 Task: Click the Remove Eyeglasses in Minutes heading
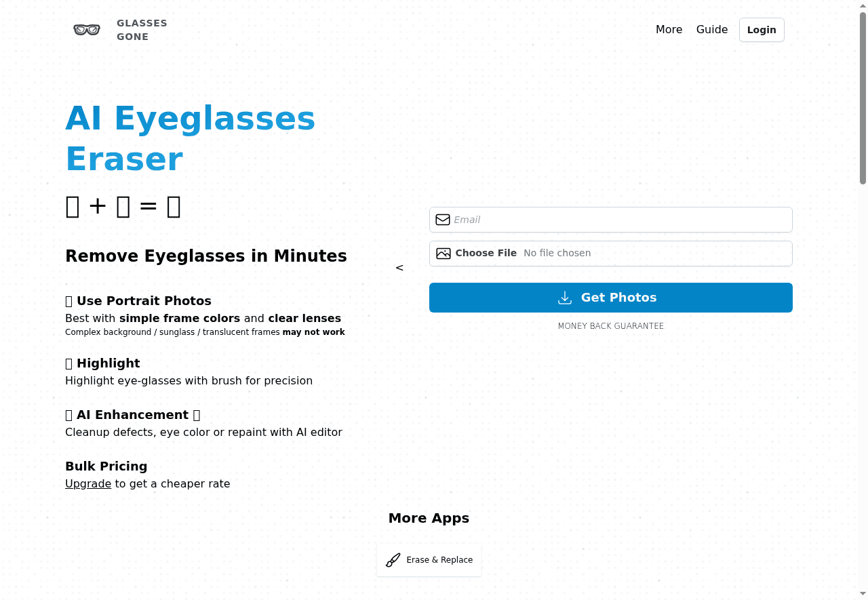(206, 256)
